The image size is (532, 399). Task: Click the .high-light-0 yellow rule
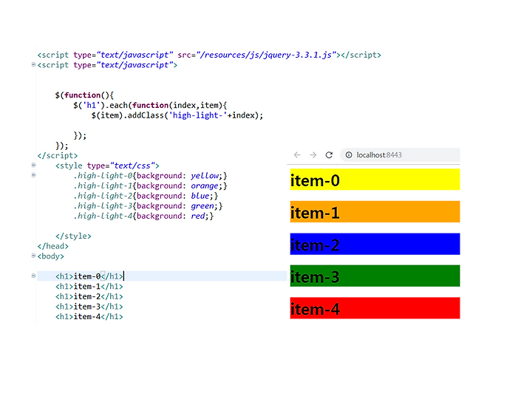coord(150,176)
